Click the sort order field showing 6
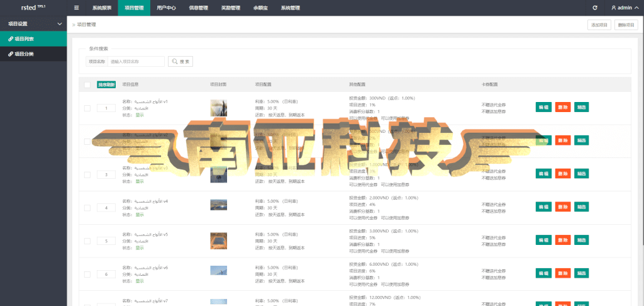644x306 pixels. coord(106,275)
